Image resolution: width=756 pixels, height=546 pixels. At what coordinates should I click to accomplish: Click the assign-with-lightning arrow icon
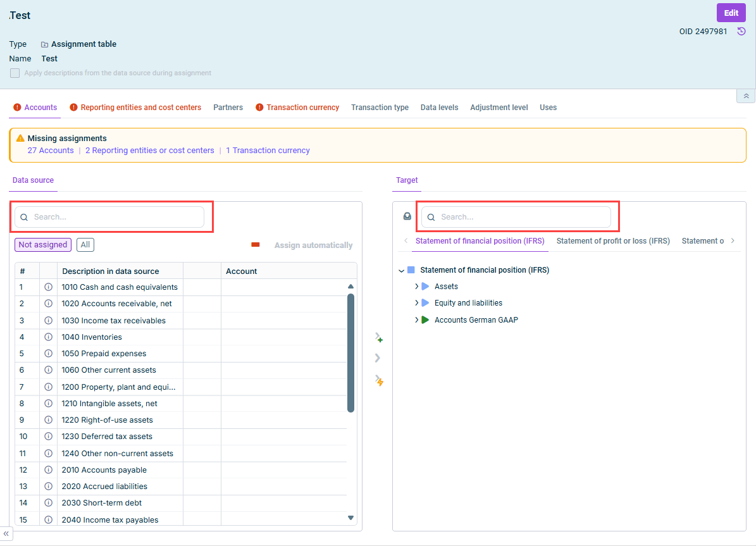(379, 381)
